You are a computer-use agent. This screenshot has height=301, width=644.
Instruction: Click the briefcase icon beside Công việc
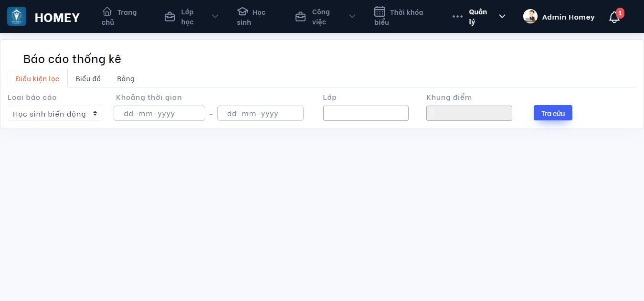tap(300, 17)
